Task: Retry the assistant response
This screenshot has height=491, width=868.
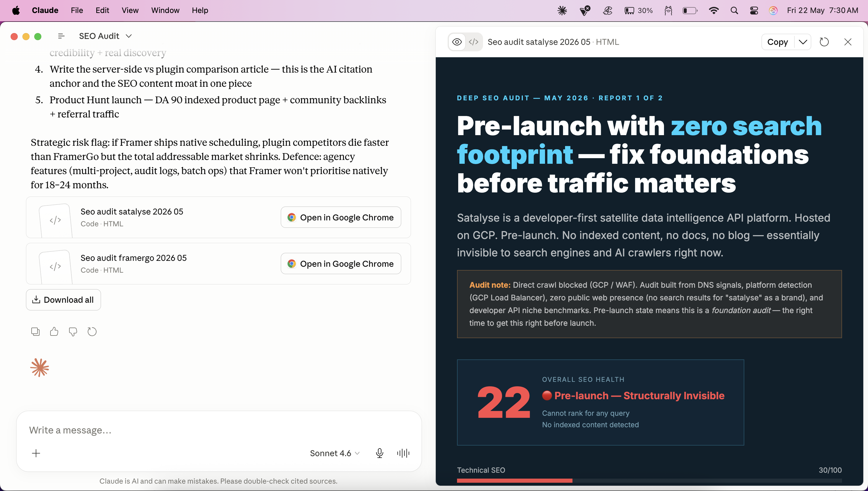Action: (92, 332)
